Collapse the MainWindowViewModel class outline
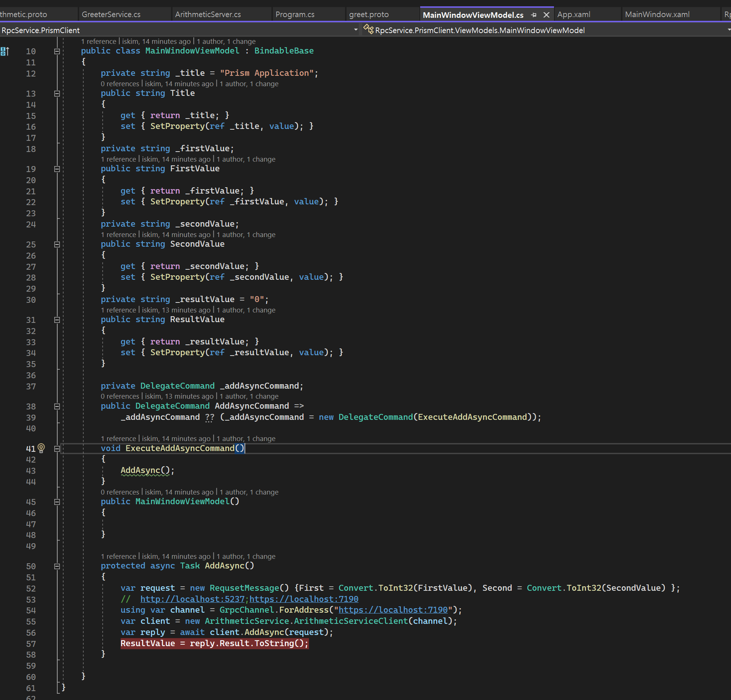The image size is (731, 700). coord(57,51)
